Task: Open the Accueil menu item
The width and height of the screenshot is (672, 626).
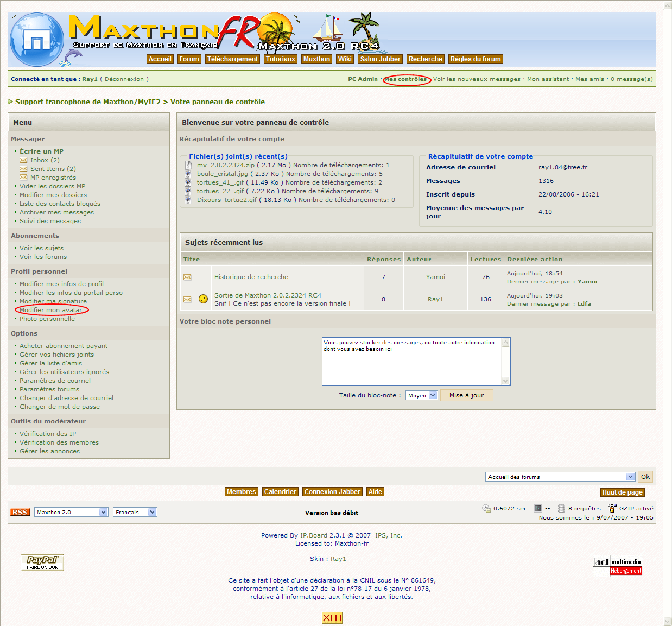Action: click(160, 59)
